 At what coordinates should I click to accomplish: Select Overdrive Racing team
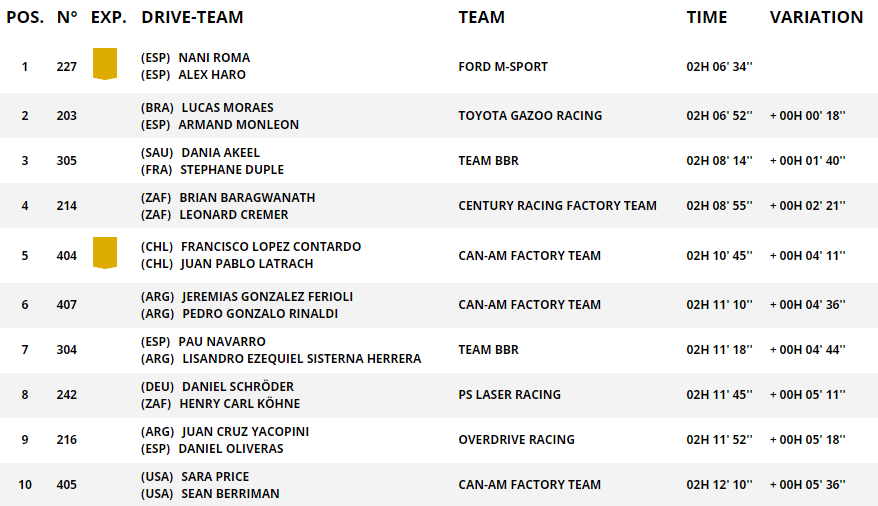[x=516, y=440]
